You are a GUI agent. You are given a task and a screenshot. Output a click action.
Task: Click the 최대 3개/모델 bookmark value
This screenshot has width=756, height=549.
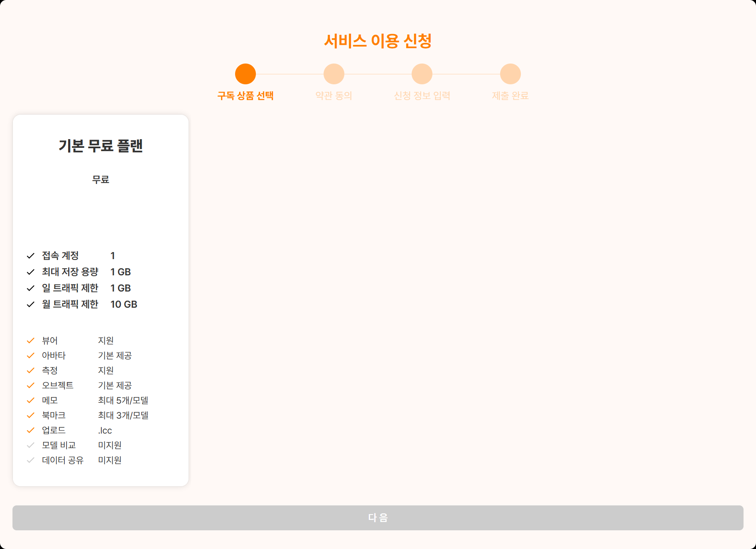(123, 415)
